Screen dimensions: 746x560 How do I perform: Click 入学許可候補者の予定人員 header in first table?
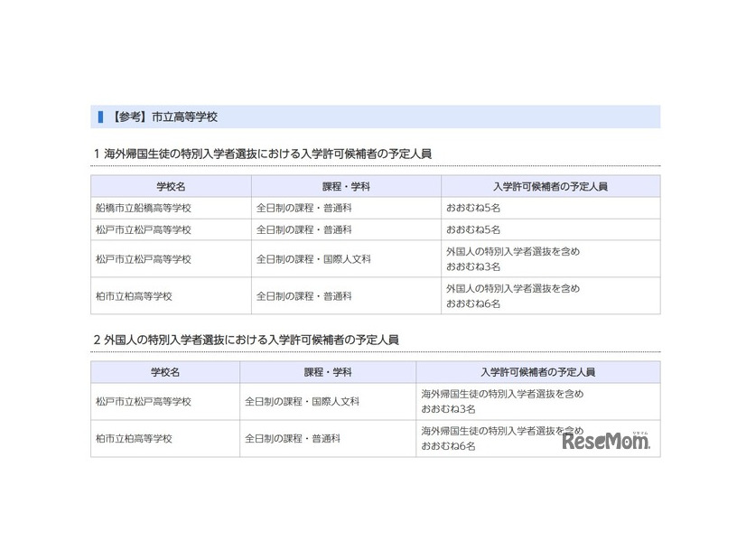(550, 186)
